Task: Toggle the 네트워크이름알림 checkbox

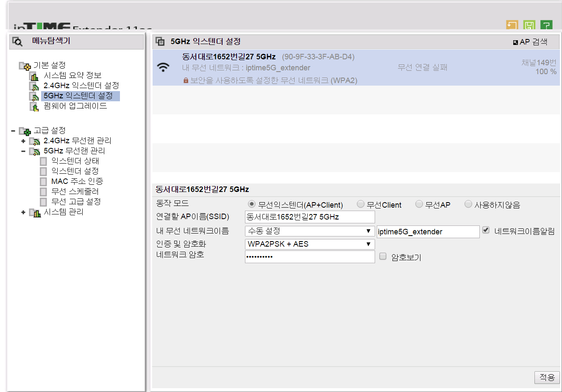Action: coord(486,230)
